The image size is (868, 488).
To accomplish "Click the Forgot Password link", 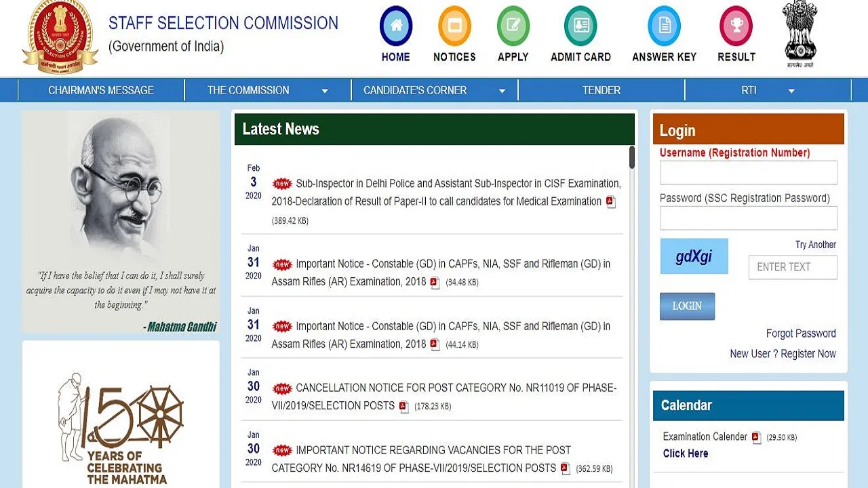I will (801, 333).
